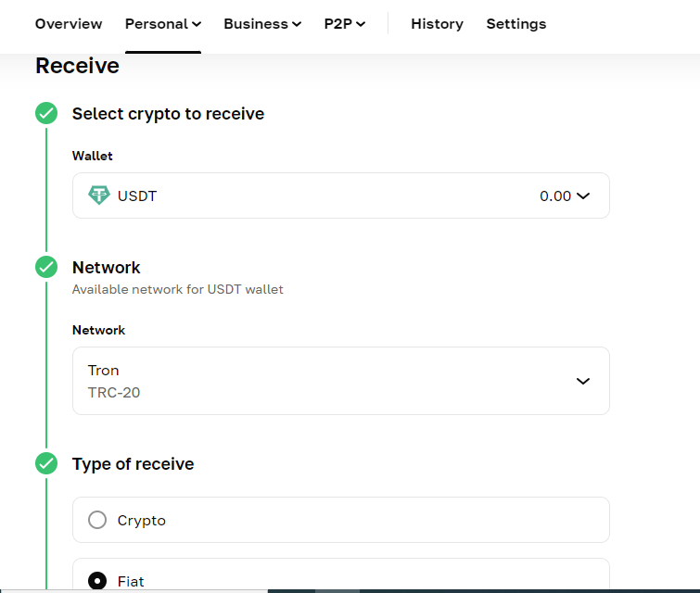The height and width of the screenshot is (593, 700).
Task: Navigate to Settings
Action: [516, 24]
